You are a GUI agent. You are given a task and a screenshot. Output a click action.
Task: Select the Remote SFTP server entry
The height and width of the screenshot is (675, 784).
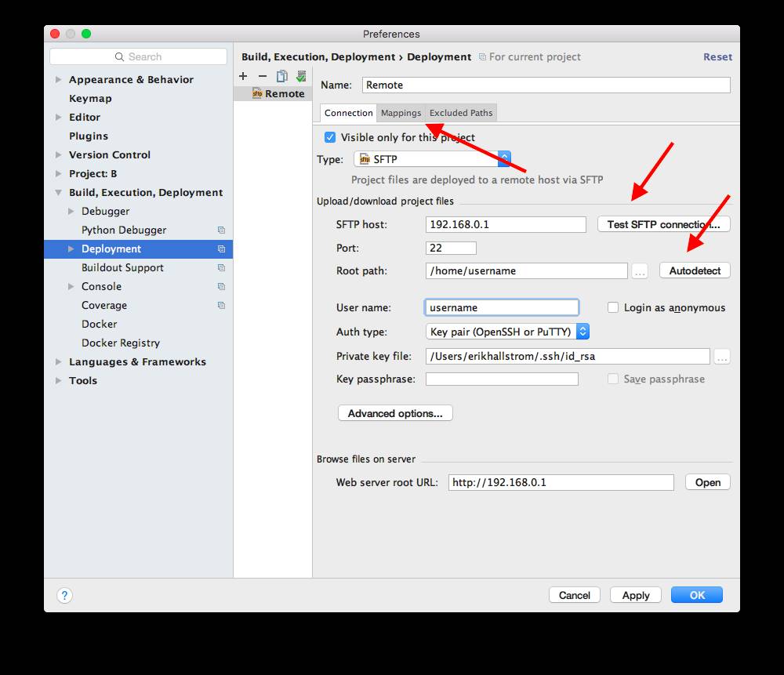[x=273, y=93]
